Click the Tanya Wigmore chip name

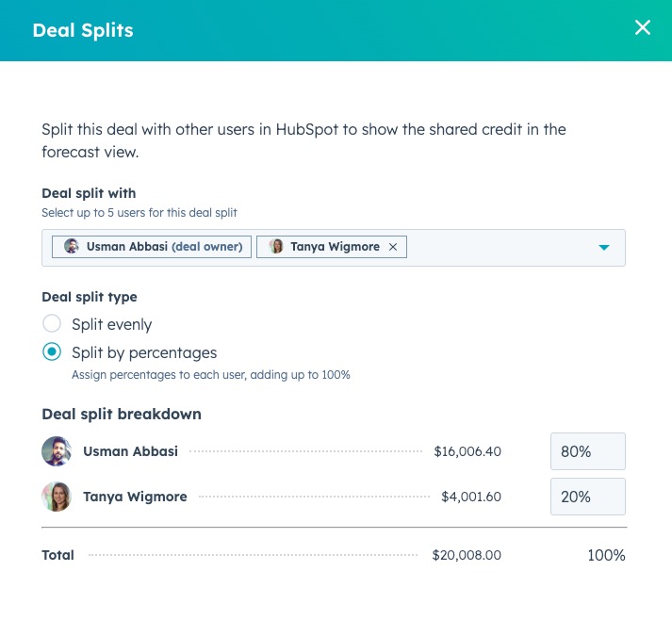click(x=335, y=247)
